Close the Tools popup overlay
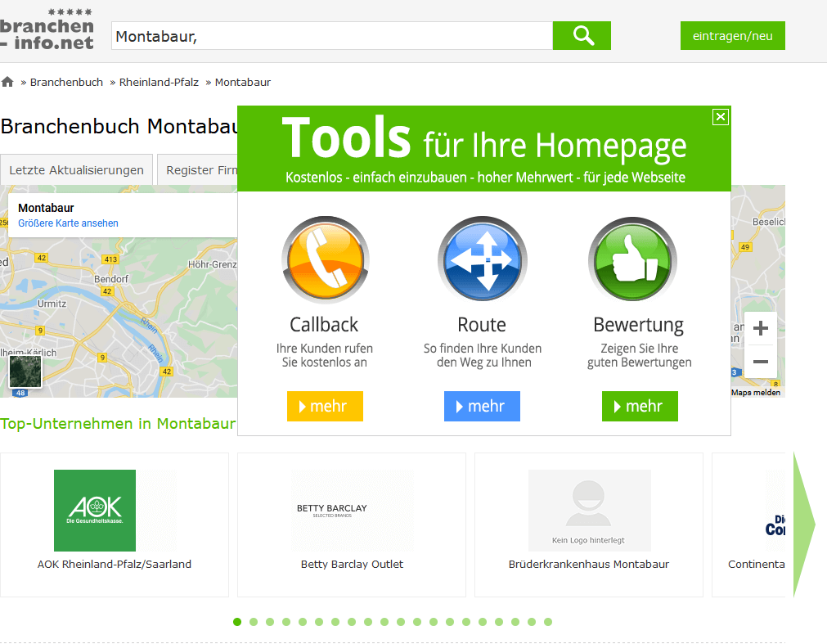Image resolution: width=827 pixels, height=644 pixels. tap(720, 117)
